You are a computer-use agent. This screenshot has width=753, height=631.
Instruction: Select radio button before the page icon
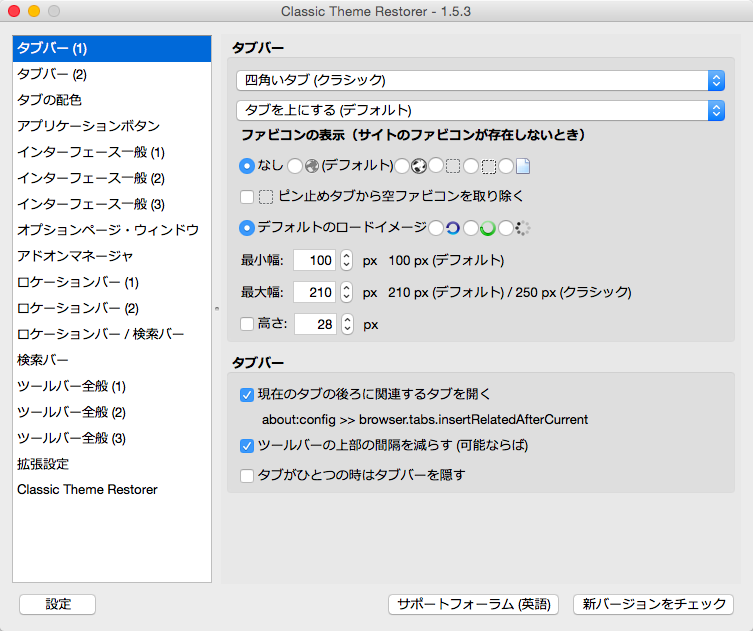coord(506,166)
